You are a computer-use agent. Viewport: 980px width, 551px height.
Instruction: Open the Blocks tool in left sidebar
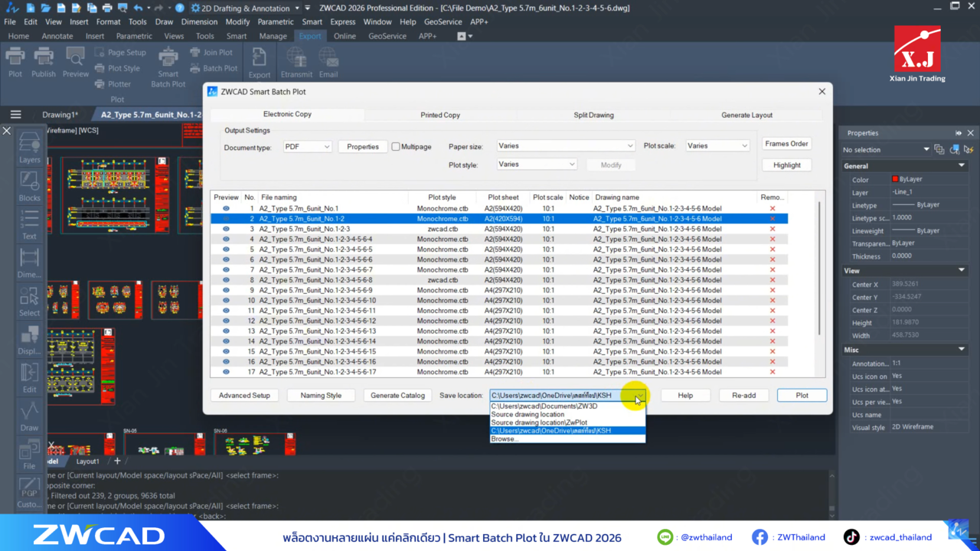pyautogui.click(x=30, y=186)
